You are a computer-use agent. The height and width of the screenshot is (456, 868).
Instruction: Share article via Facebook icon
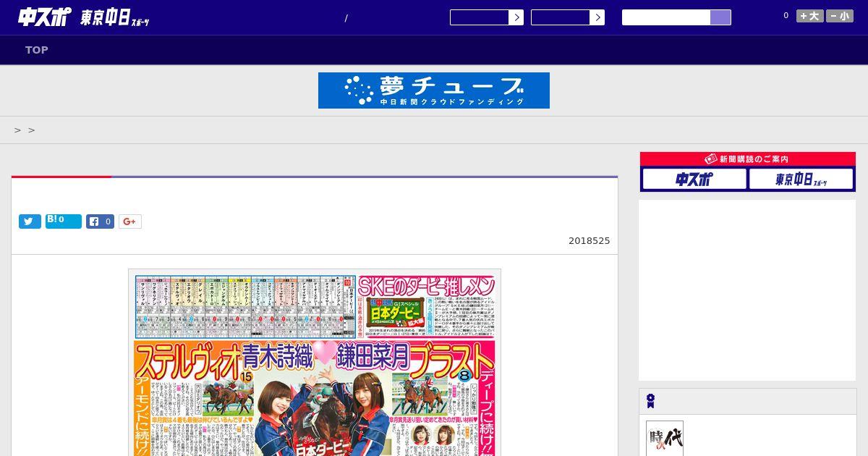coord(101,221)
